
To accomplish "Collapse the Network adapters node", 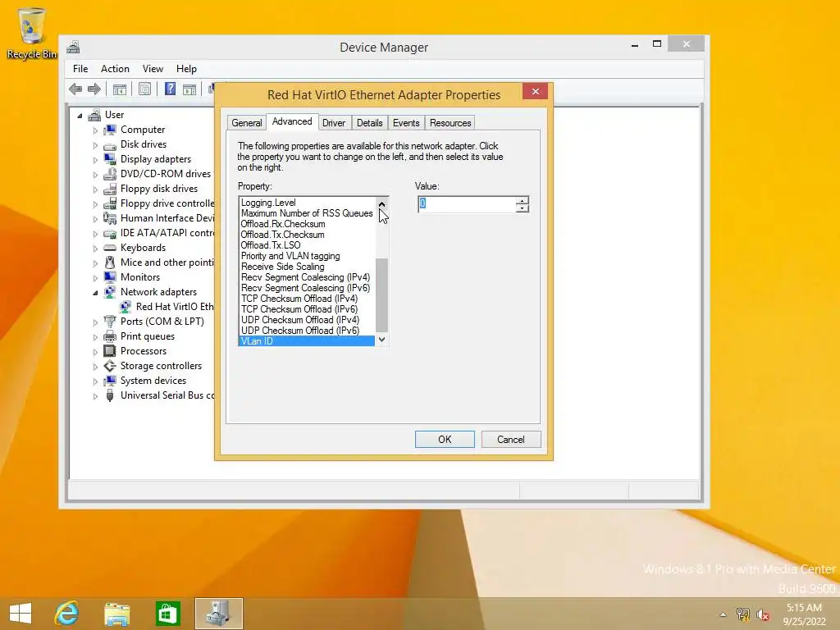I will [95, 293].
